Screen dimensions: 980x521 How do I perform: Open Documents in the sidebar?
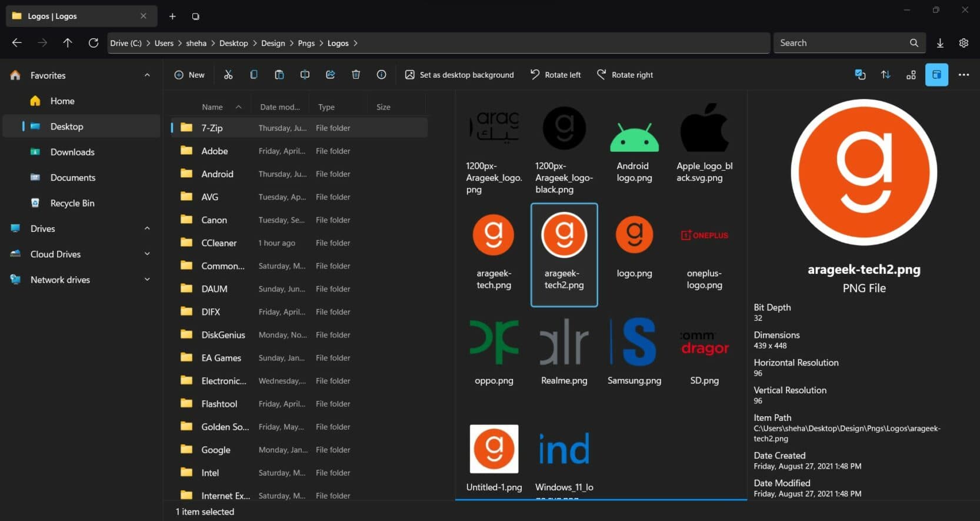tap(81, 177)
